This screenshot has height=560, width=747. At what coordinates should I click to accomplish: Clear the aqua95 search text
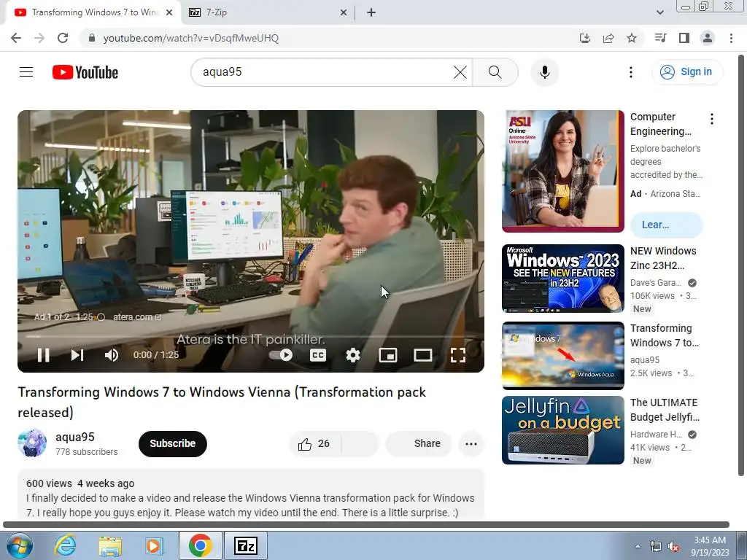pos(460,72)
